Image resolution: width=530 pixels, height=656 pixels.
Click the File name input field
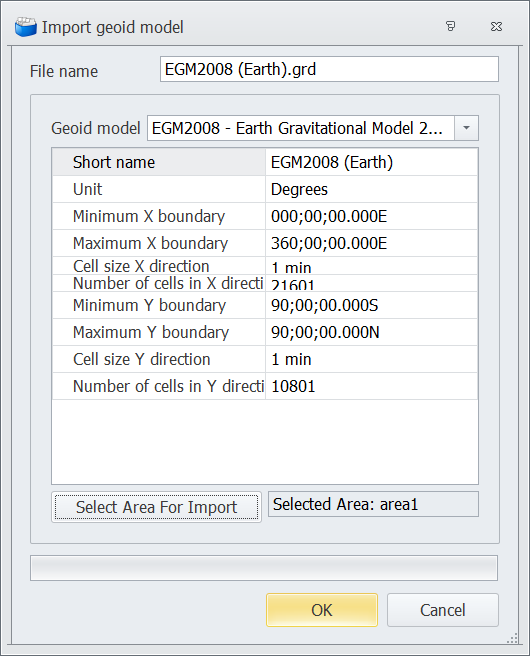tap(329, 69)
